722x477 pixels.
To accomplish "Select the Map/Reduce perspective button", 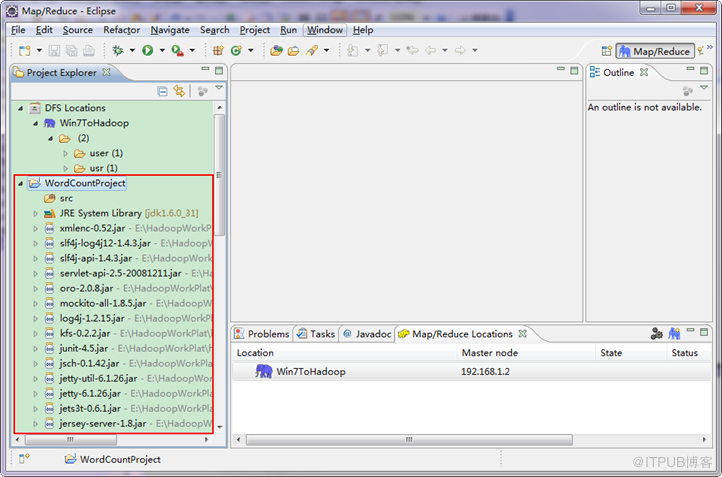I will [x=655, y=51].
